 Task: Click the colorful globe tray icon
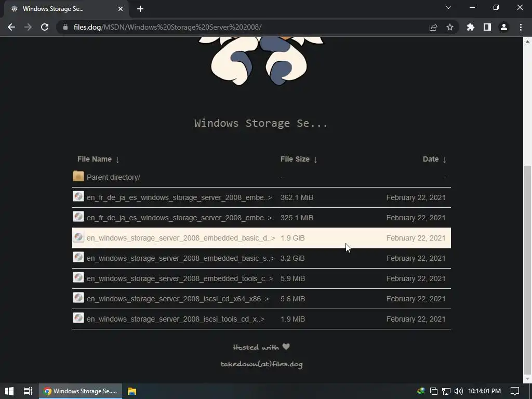[421, 391]
